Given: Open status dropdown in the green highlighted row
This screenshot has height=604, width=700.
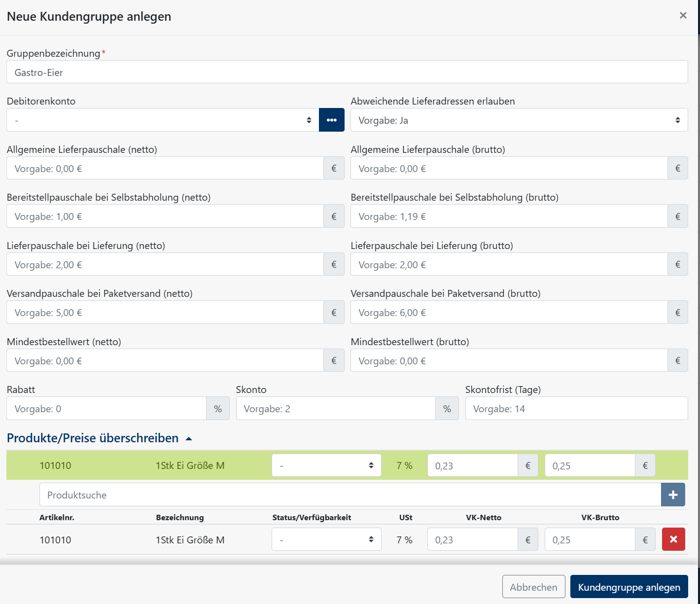Looking at the screenshot, I should [x=326, y=465].
